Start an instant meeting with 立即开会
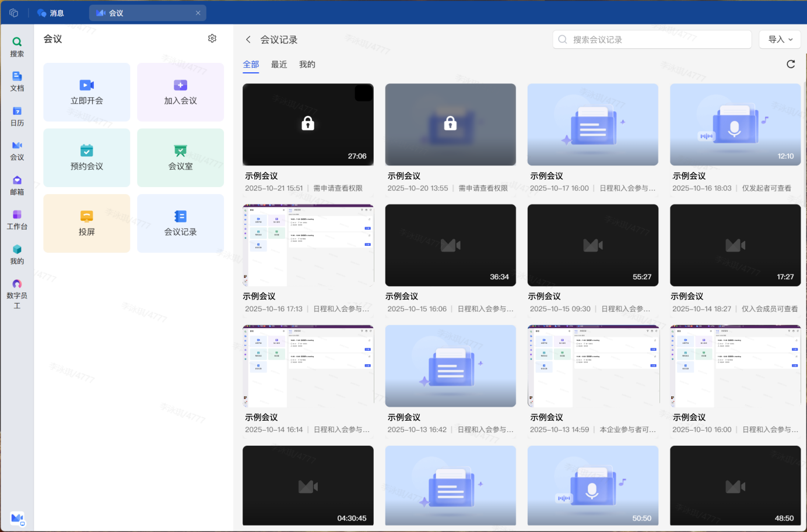The height and width of the screenshot is (532, 807). (x=87, y=92)
